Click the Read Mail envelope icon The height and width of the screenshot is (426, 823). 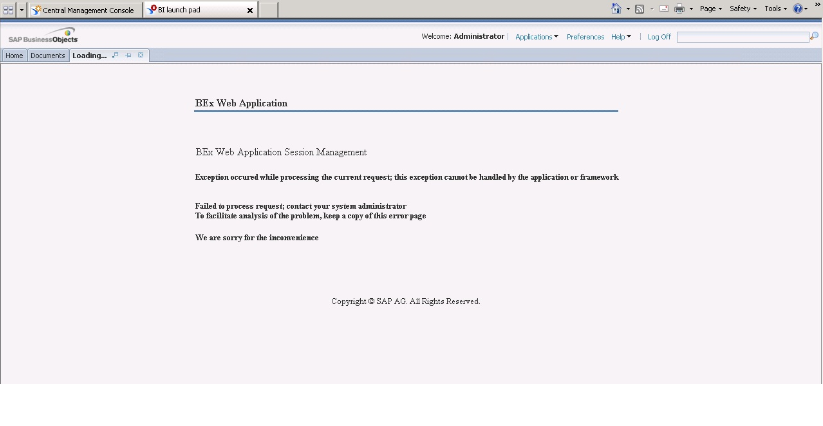coord(664,9)
